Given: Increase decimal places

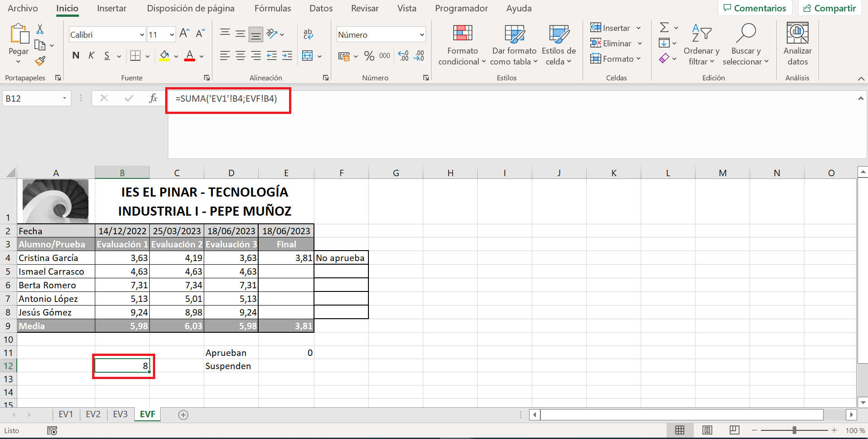Looking at the screenshot, I should pos(403,56).
